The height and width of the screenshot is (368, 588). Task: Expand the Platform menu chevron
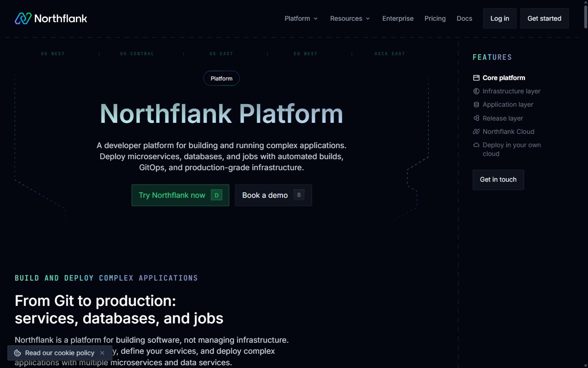click(x=316, y=18)
